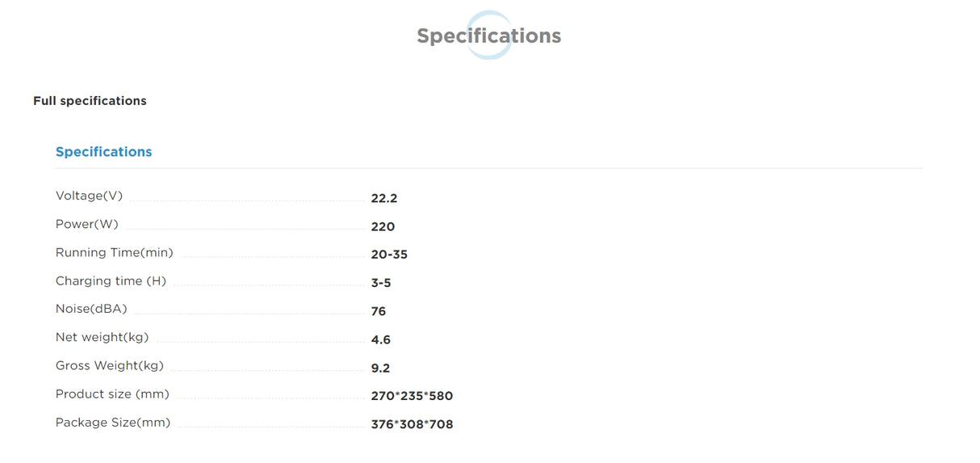Click the 76 noise value
This screenshot has width=980, height=463.
click(x=379, y=311)
